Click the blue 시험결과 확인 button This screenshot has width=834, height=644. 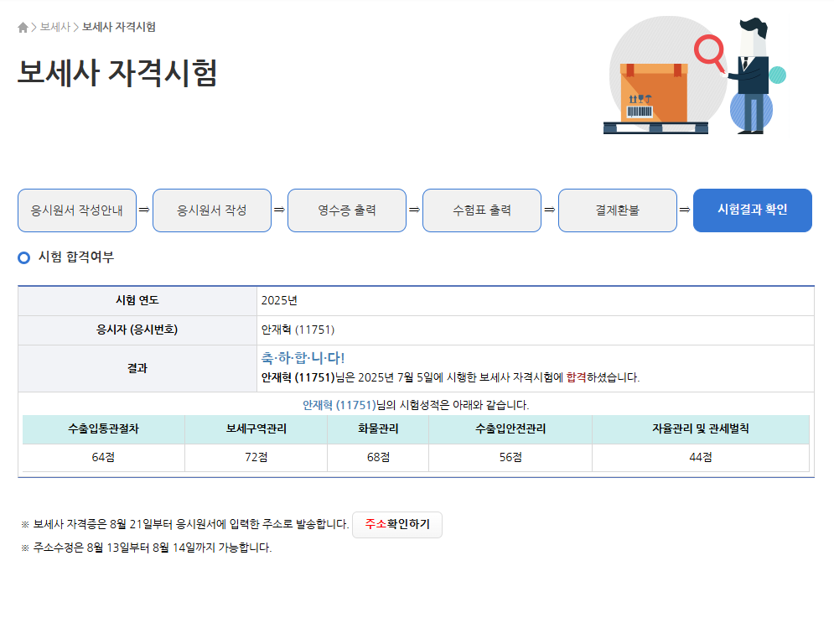[752, 210]
